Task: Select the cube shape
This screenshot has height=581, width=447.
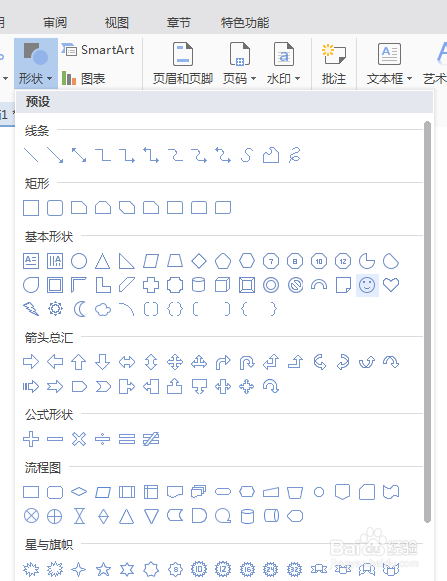Action: click(x=223, y=285)
